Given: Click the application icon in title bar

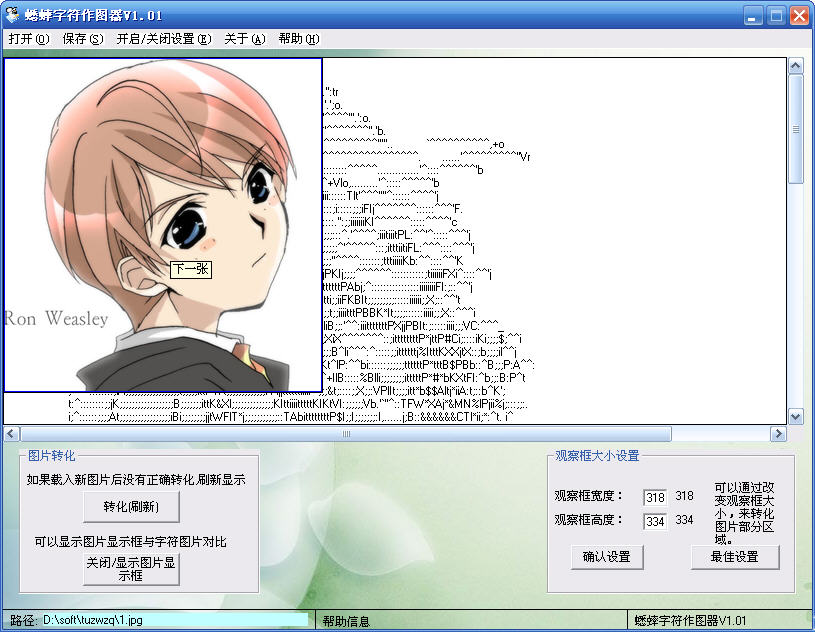Looking at the screenshot, I should (x=12, y=15).
